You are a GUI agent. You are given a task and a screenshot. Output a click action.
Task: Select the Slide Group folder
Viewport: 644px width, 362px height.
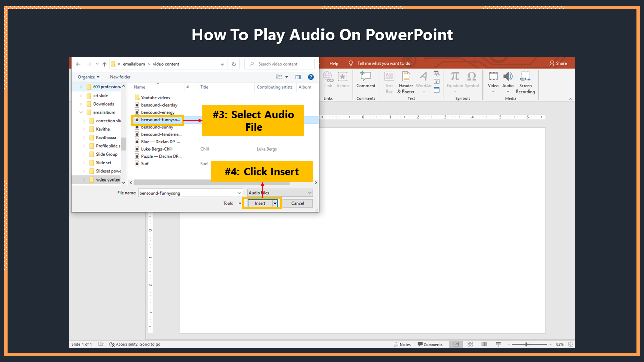coord(103,154)
